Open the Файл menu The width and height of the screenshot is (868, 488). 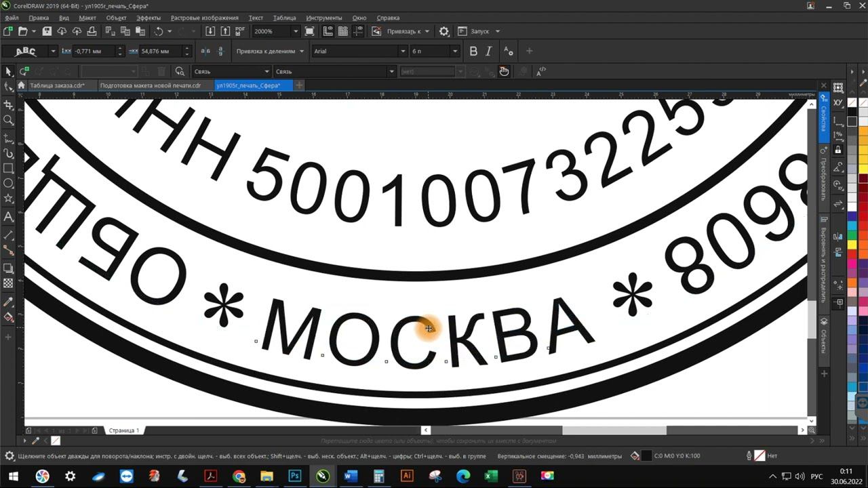click(11, 18)
